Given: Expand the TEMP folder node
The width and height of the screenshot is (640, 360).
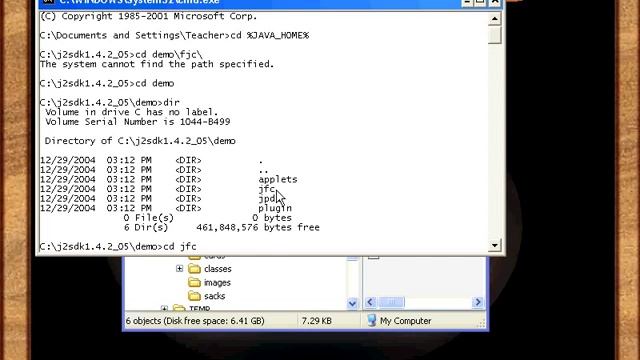Looking at the screenshot, I should point(164,309).
